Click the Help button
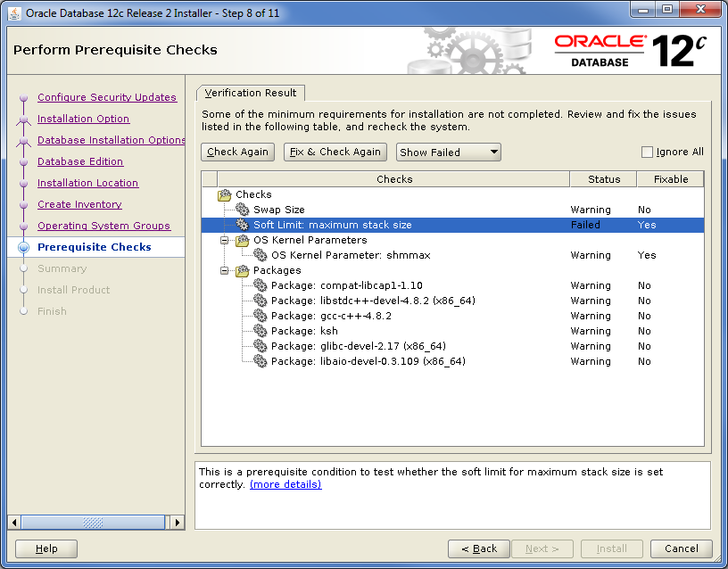 click(x=46, y=549)
